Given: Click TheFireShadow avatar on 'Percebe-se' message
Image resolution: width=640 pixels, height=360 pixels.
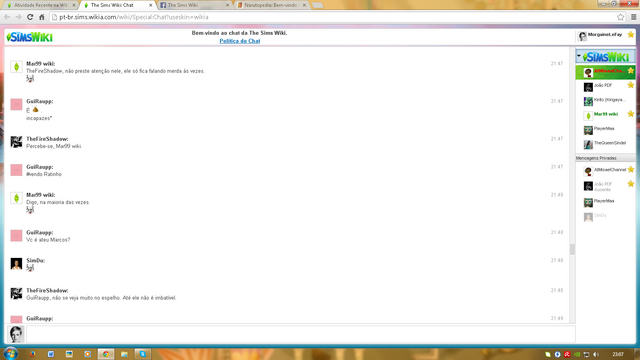Looking at the screenshot, I should coord(16,142).
